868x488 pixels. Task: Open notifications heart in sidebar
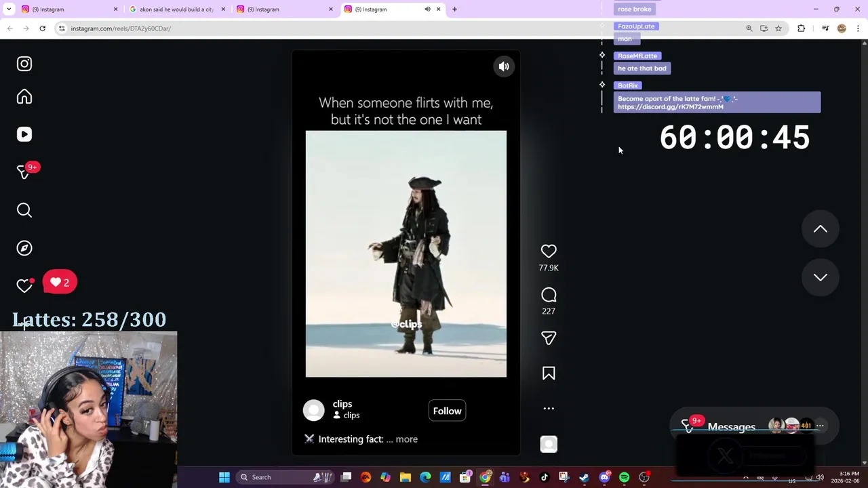(24, 286)
